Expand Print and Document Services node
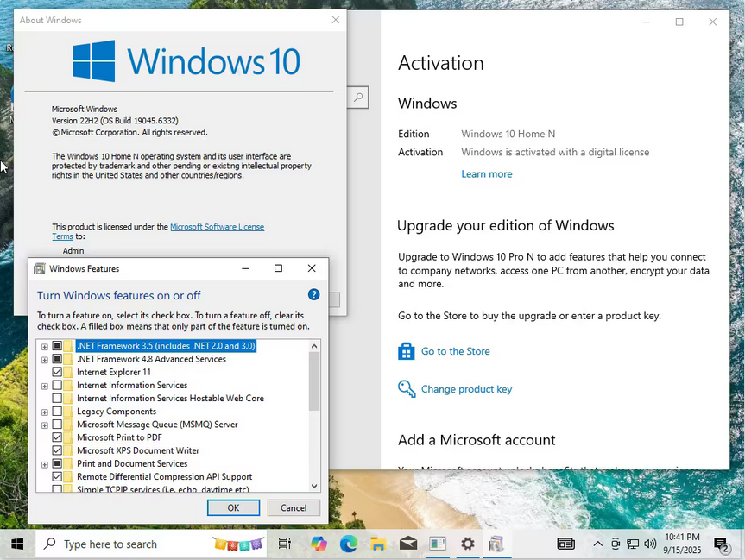Viewport: 745px width, 560px height. tap(45, 464)
